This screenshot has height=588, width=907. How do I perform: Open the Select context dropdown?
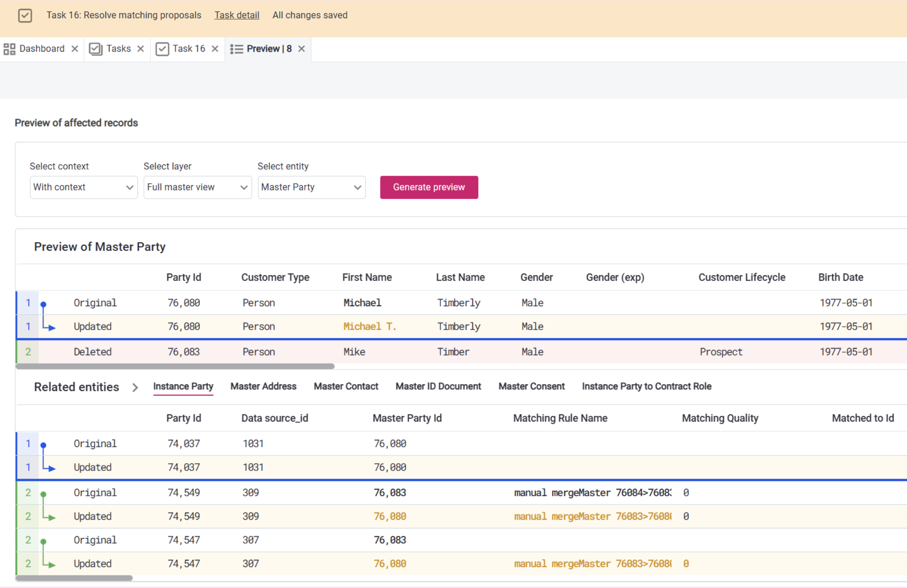(83, 187)
